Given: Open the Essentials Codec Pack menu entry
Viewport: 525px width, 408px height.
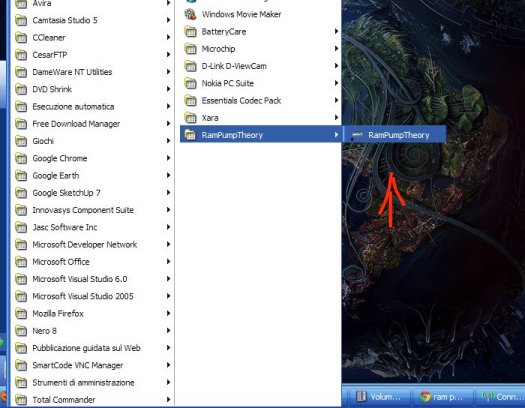Looking at the screenshot, I should pyautogui.click(x=261, y=100).
